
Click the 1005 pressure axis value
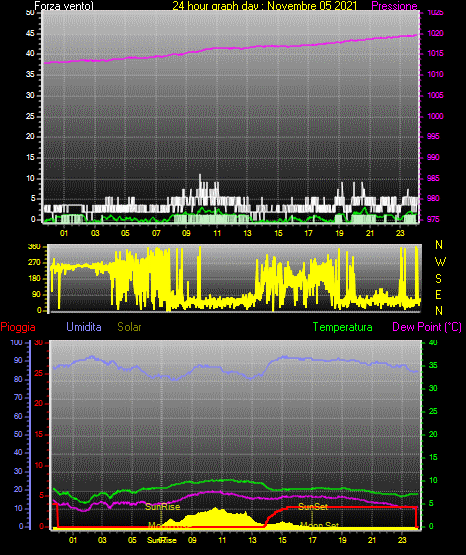(x=435, y=95)
